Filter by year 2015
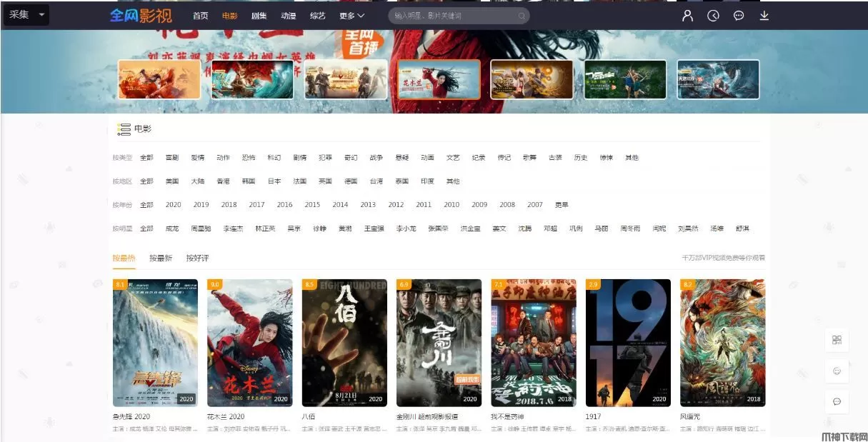Viewport: 868px width, 442px height. pyautogui.click(x=312, y=205)
